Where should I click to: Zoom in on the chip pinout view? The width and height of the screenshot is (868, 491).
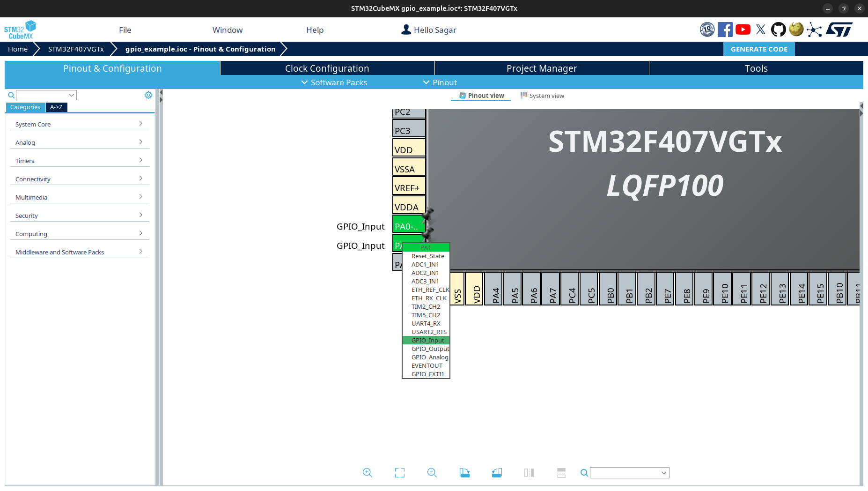(368, 473)
